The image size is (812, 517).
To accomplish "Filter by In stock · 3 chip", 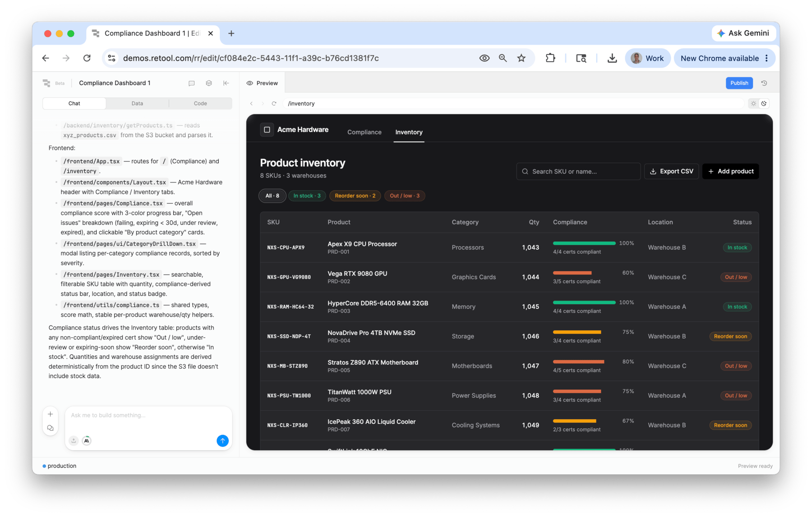I will point(307,196).
